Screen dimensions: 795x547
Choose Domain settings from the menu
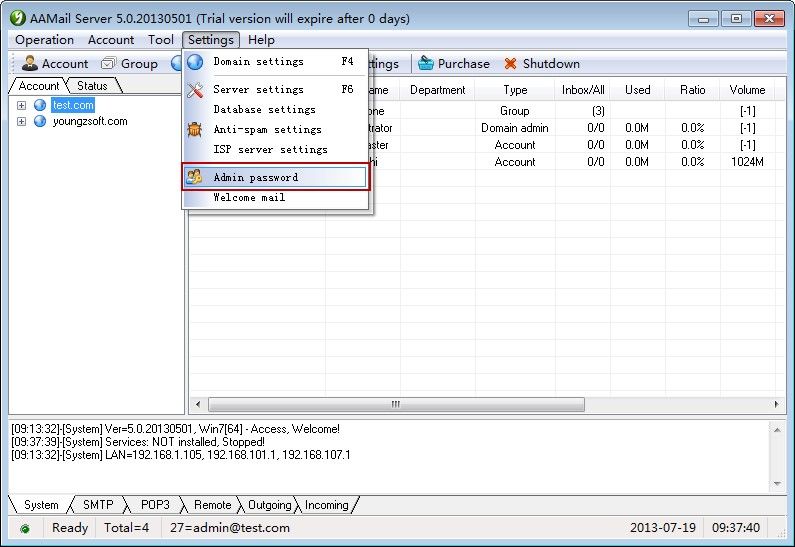[x=276, y=62]
